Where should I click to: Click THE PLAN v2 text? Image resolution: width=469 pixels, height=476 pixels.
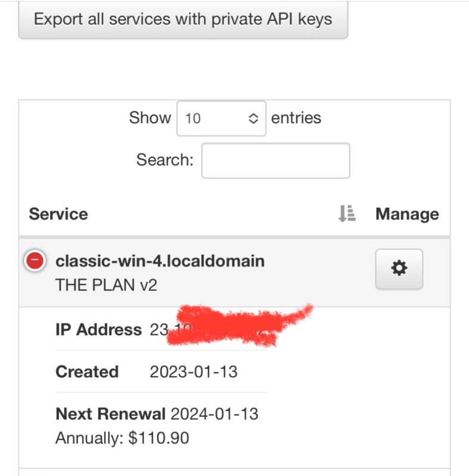point(107,284)
